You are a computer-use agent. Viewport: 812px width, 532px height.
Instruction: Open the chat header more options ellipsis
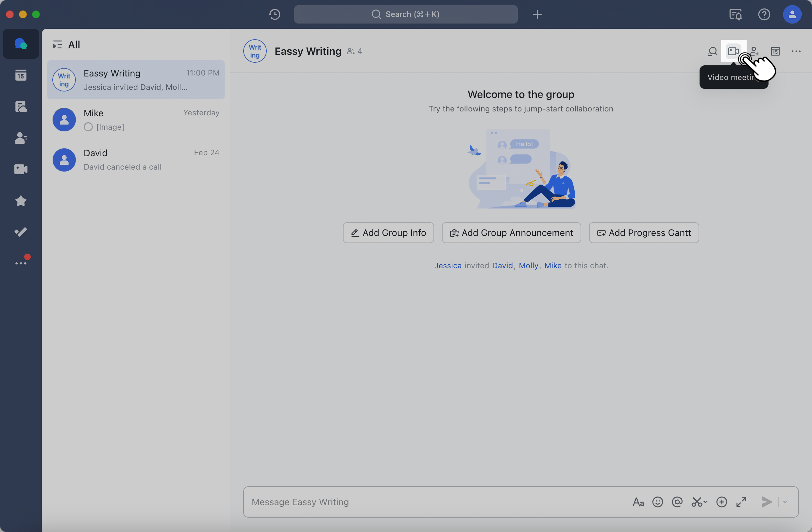pos(796,52)
